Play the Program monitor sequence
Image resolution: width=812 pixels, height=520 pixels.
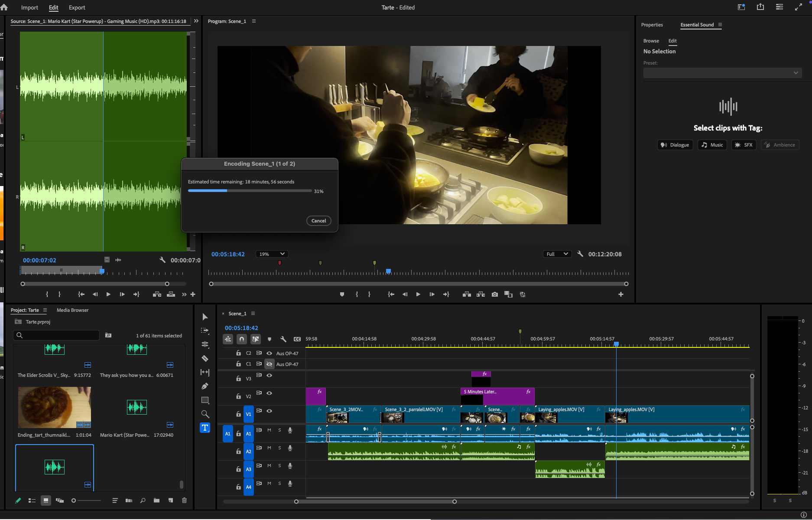[x=418, y=294]
